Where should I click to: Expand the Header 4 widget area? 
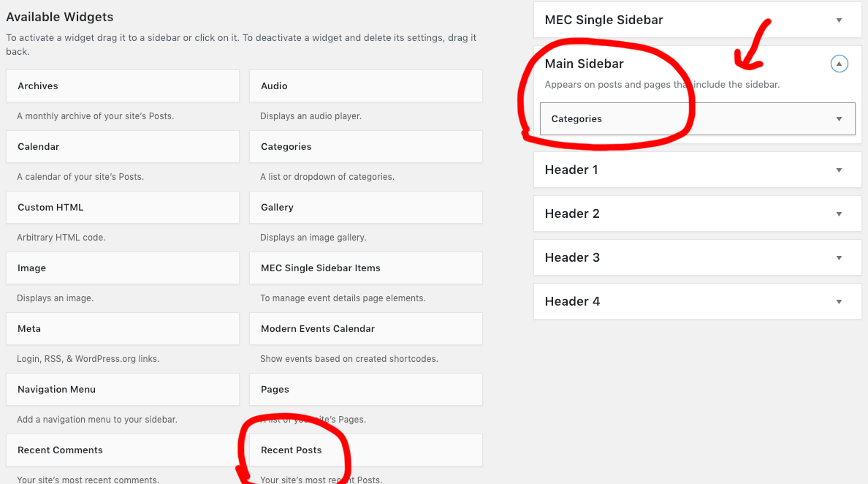[x=839, y=302]
